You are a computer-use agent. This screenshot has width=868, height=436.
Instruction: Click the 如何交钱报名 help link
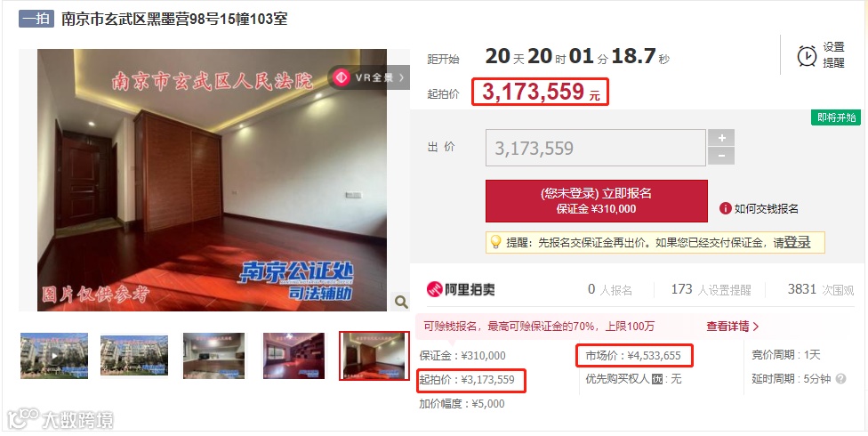coord(766,209)
